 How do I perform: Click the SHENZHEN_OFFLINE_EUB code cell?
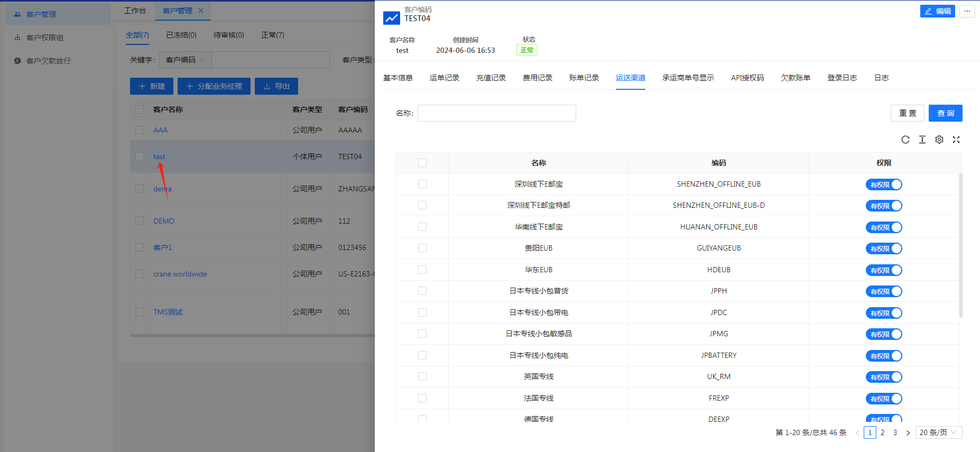pyautogui.click(x=719, y=184)
